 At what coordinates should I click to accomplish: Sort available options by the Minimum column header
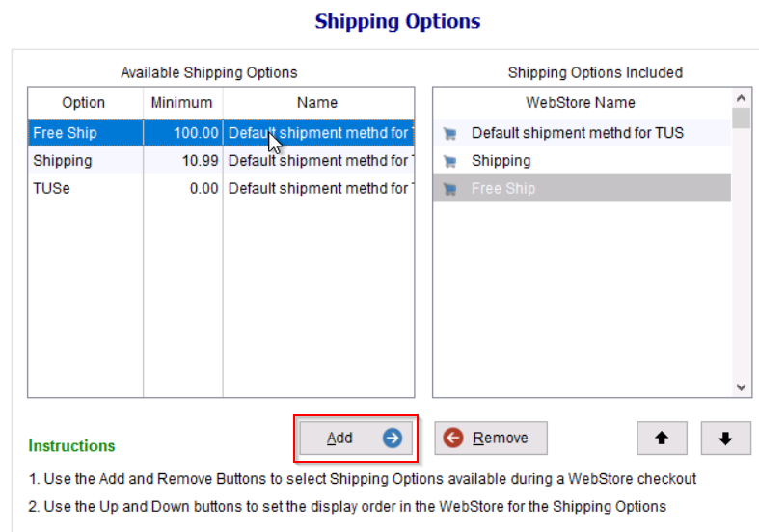pos(181,102)
